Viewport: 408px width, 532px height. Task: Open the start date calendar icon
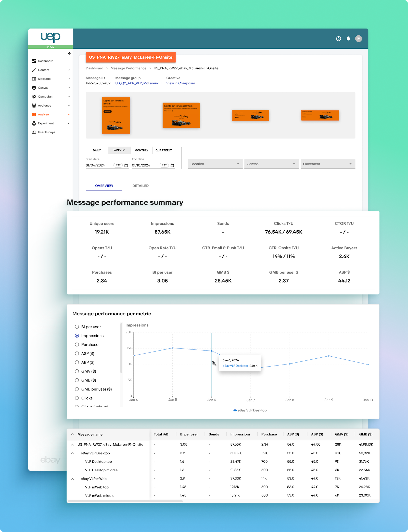tap(126, 165)
